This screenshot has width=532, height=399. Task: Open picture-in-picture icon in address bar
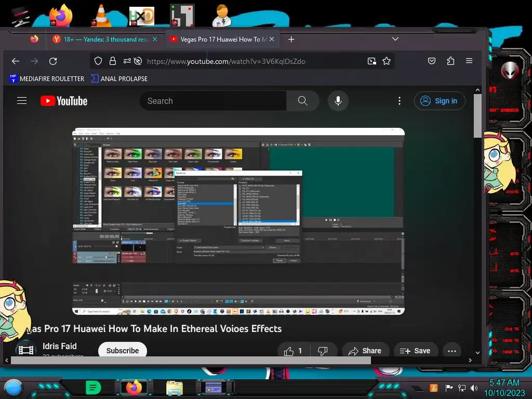(372, 61)
